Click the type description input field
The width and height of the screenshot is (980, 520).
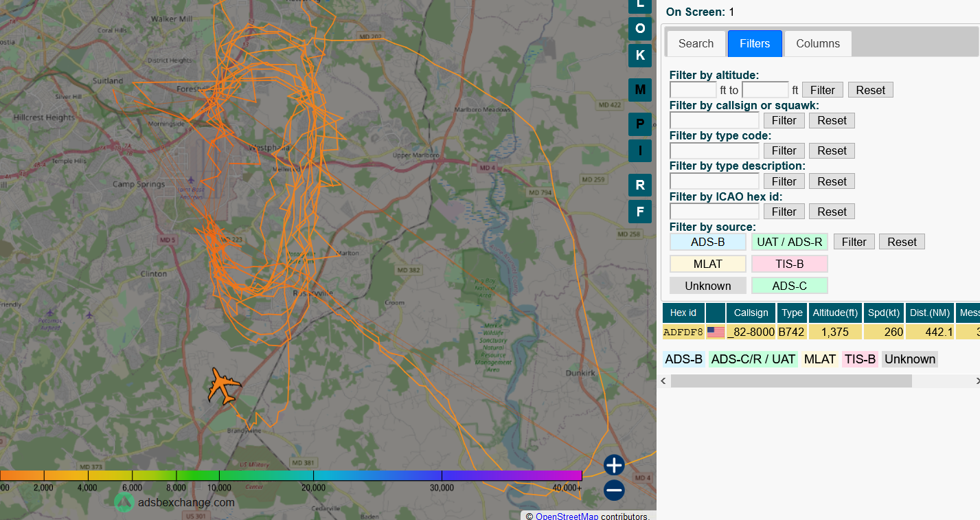(714, 181)
